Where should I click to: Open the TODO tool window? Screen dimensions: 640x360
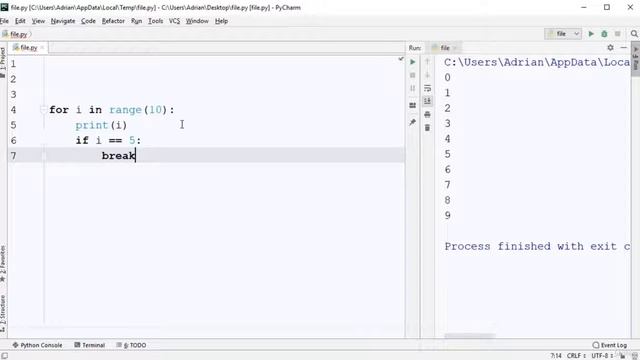[x=131, y=345]
